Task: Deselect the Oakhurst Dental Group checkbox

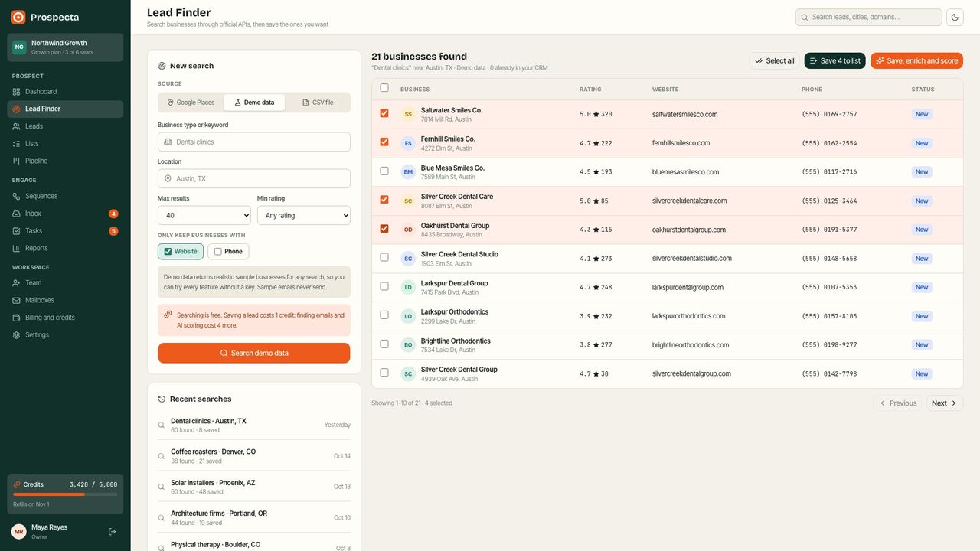Action: 384,228
